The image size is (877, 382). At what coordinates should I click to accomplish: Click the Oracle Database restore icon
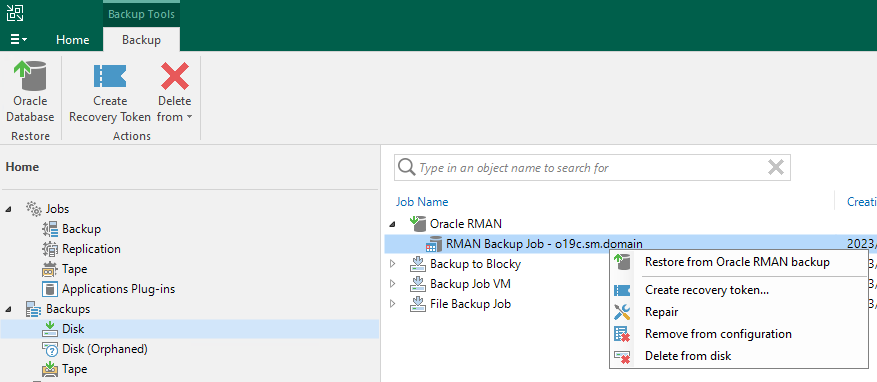30,76
